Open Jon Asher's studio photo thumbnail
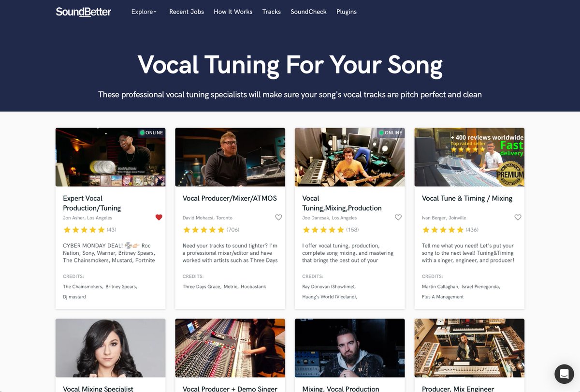The image size is (580, 392). coord(111,157)
